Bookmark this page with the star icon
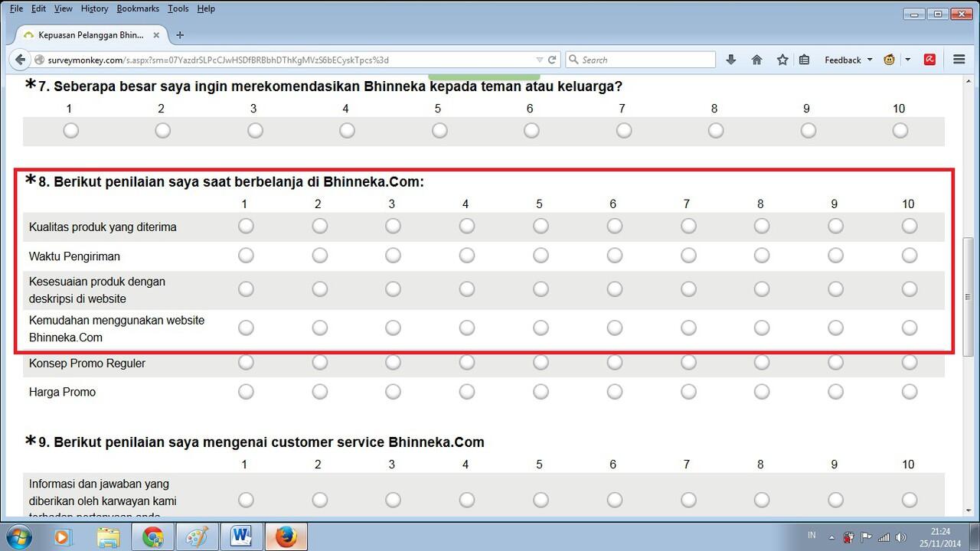Image resolution: width=980 pixels, height=551 pixels. click(782, 60)
